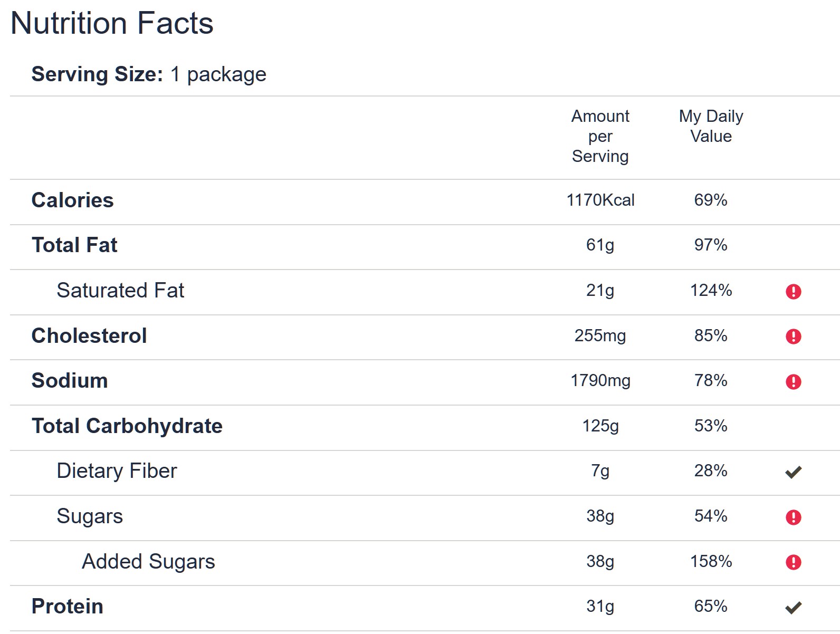Screen dimensions: 840x634
Task: Click the 1170Kcal calories amount
Action: [x=600, y=200]
